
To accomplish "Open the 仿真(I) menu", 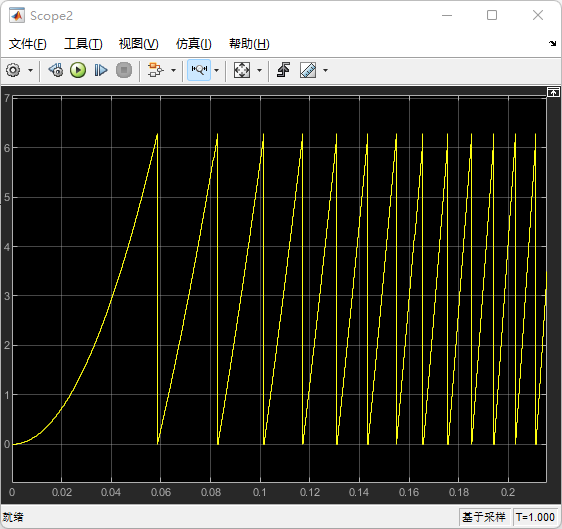I will point(194,44).
